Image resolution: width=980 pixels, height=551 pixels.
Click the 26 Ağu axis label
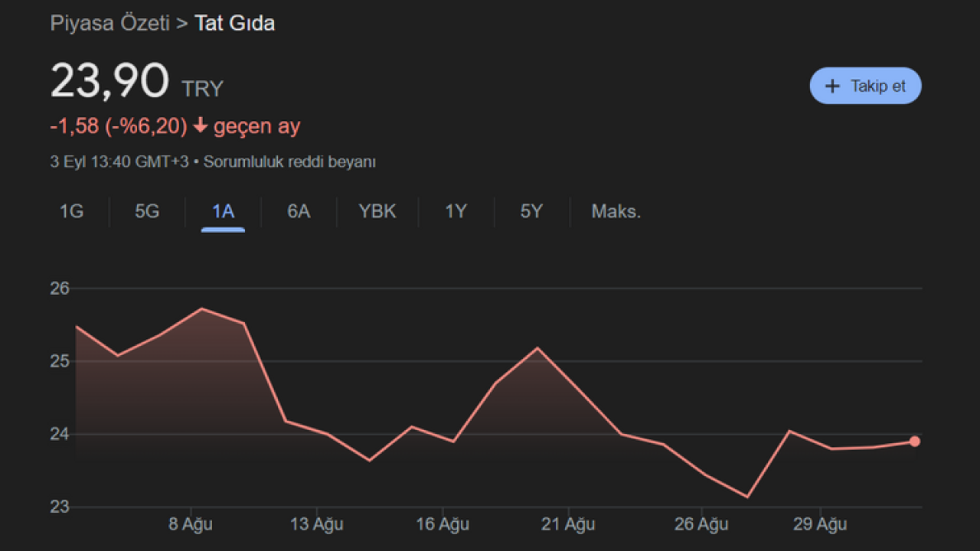tap(701, 524)
